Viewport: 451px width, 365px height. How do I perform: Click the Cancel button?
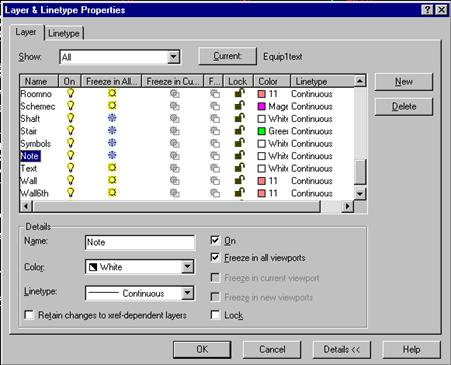click(272, 349)
